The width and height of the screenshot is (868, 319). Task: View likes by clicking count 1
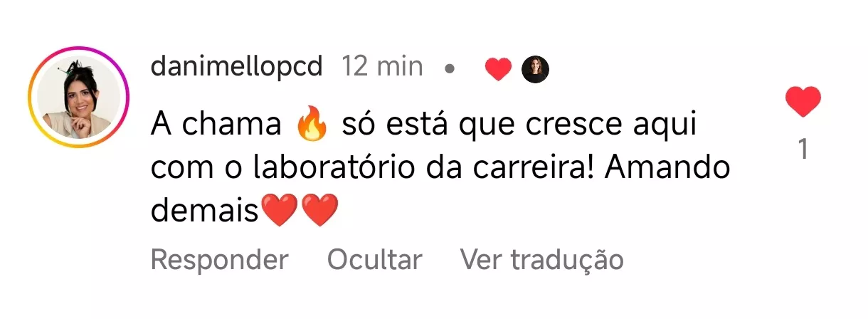point(803,150)
